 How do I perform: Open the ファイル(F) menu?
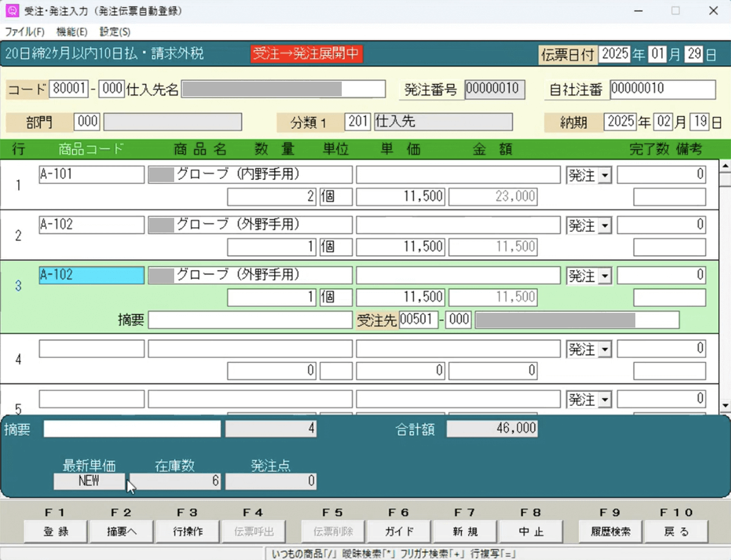pos(25,32)
